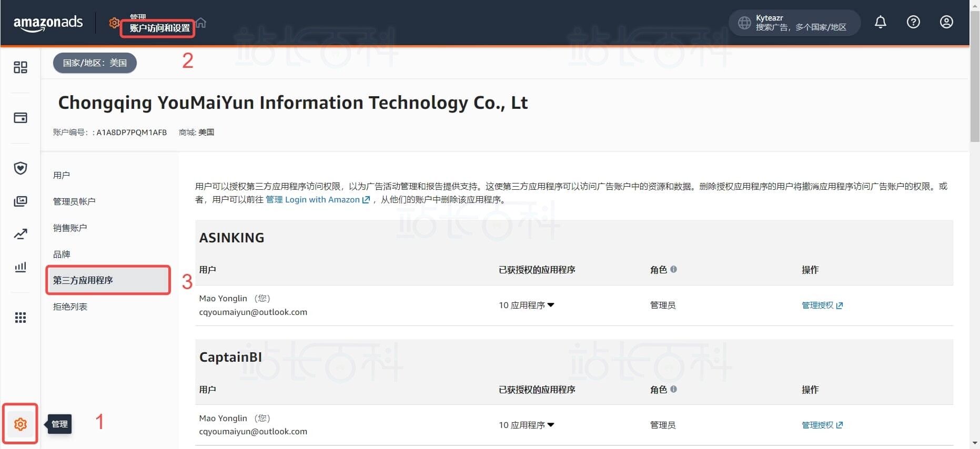Viewport: 980px width, 449px height.
Task: Select 拒绝列表 in the settings menu
Action: 70,307
